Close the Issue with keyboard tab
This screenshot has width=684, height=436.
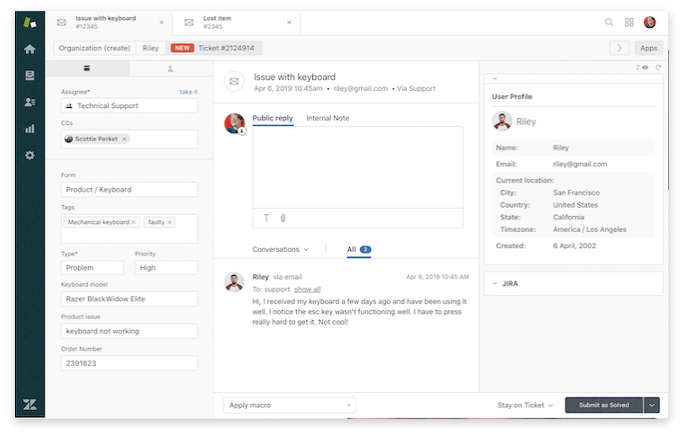tap(161, 22)
